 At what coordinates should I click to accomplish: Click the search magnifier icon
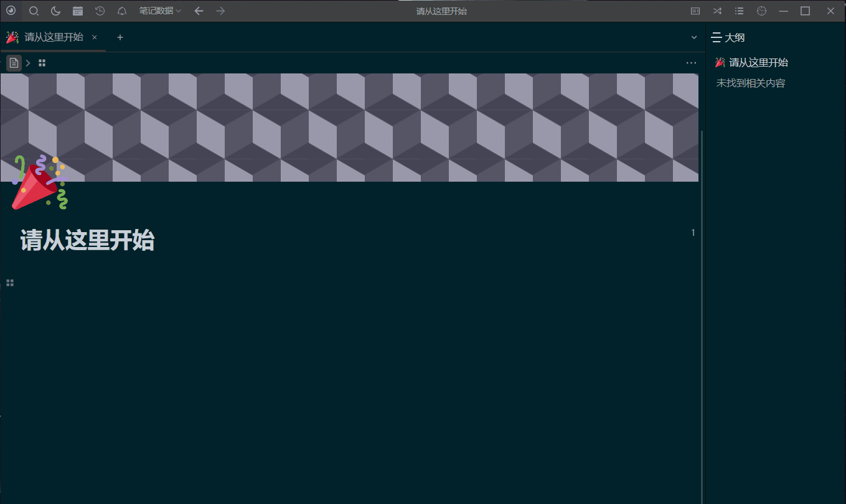(x=34, y=11)
